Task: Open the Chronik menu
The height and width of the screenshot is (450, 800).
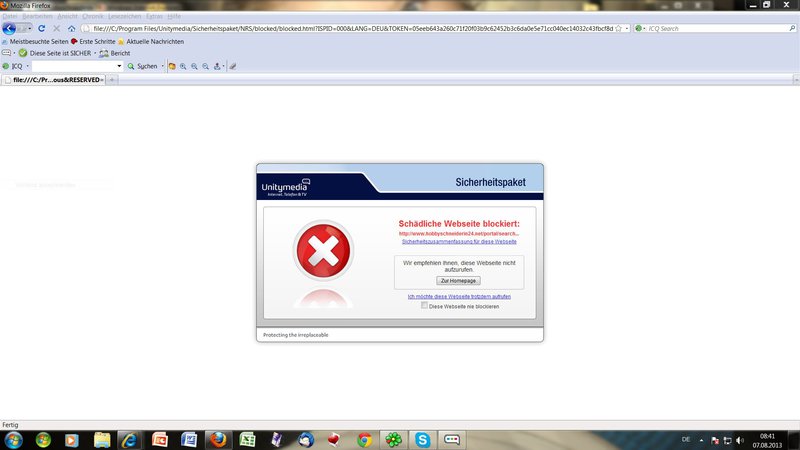Action: tap(93, 16)
